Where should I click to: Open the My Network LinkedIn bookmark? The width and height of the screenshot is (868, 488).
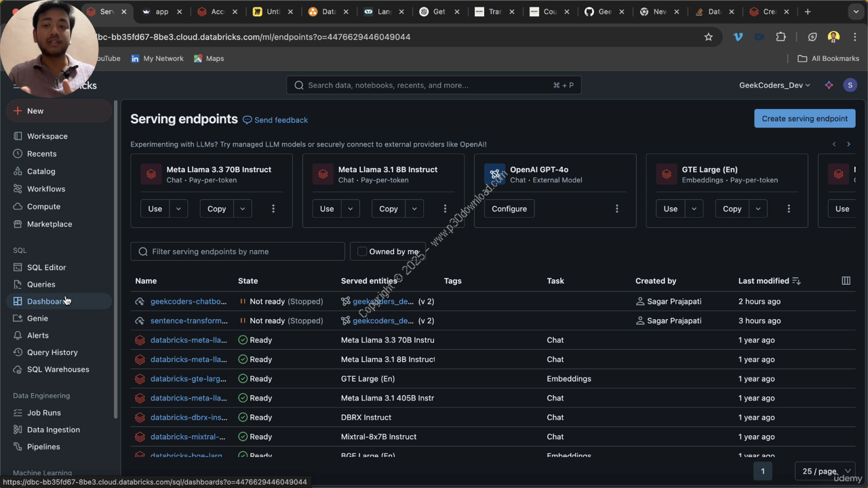click(157, 59)
